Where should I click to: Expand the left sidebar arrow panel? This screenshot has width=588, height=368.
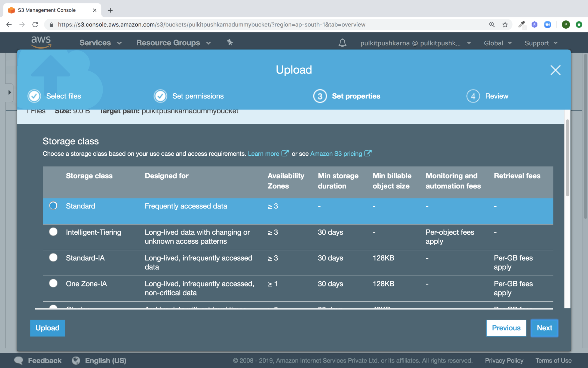[10, 92]
